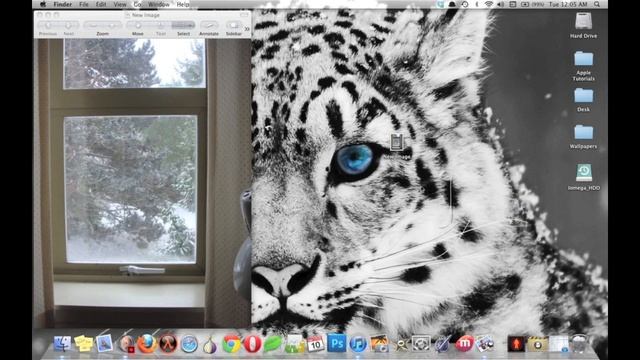This screenshot has width=640, height=360.
Task: Click the notification bell menu bar icon
Action: [452, 4]
